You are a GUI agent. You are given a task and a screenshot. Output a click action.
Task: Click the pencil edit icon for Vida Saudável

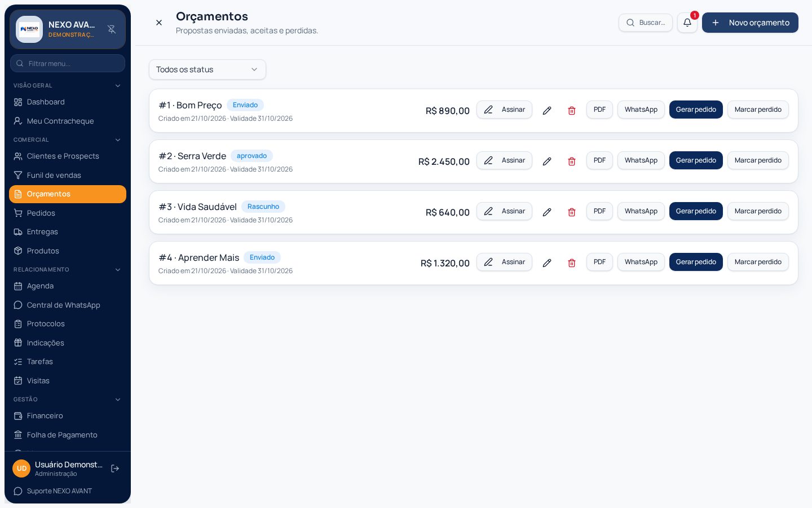tap(547, 212)
